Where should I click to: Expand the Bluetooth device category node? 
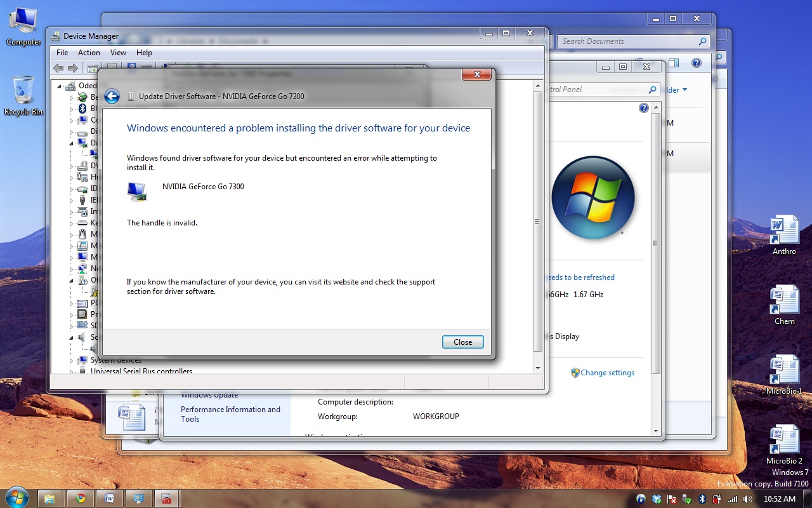[72, 109]
